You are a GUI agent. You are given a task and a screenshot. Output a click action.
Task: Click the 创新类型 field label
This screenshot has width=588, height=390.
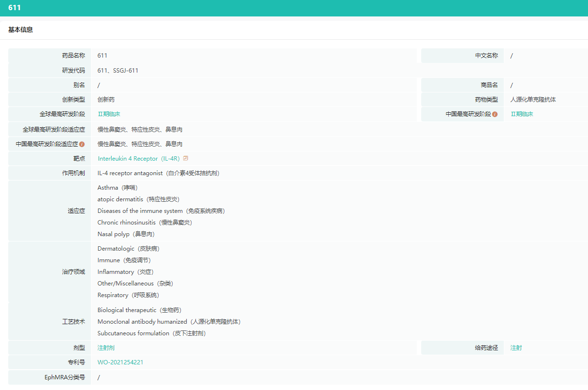coord(73,100)
